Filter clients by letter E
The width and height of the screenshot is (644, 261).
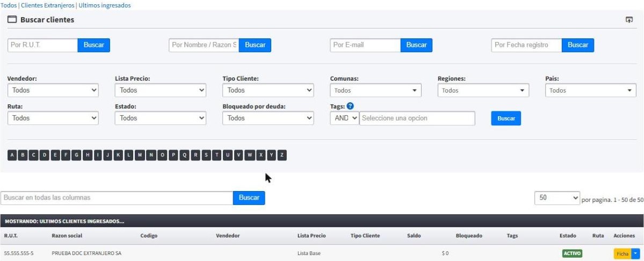pyautogui.click(x=55, y=155)
